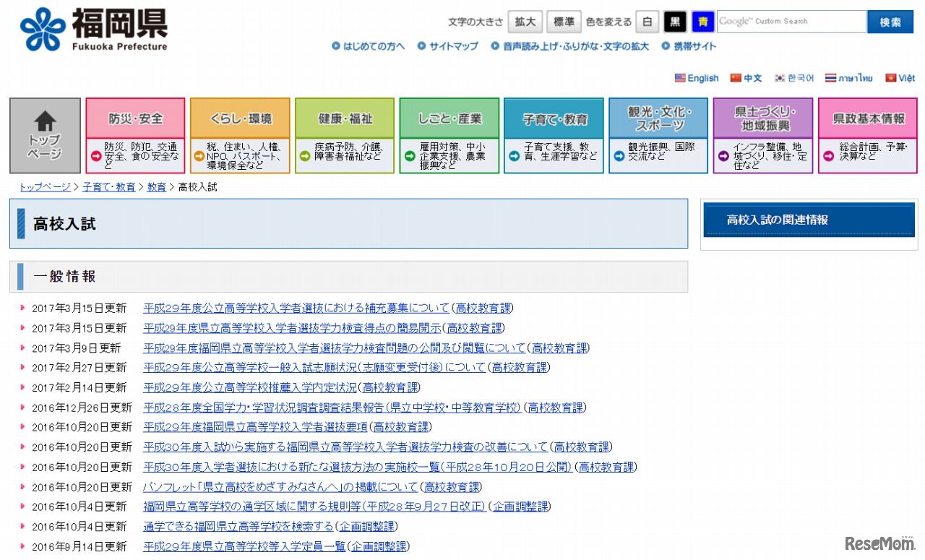
Task: Click the Fukuoka Prefecture logo
Action: [x=93, y=30]
